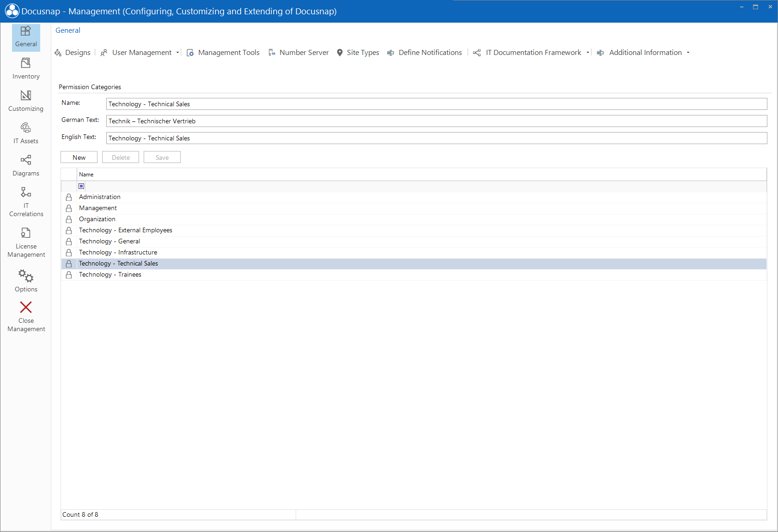Open Designs from the toolbar
Image resolution: width=778 pixels, height=532 pixels.
click(x=73, y=53)
